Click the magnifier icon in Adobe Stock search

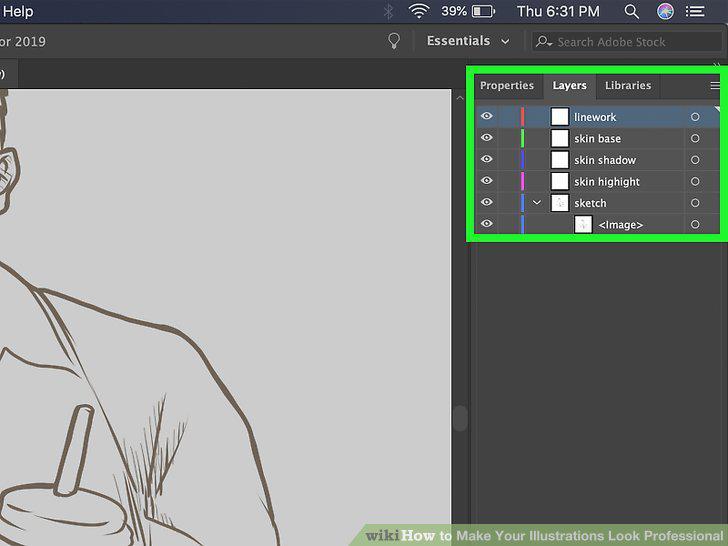(543, 42)
